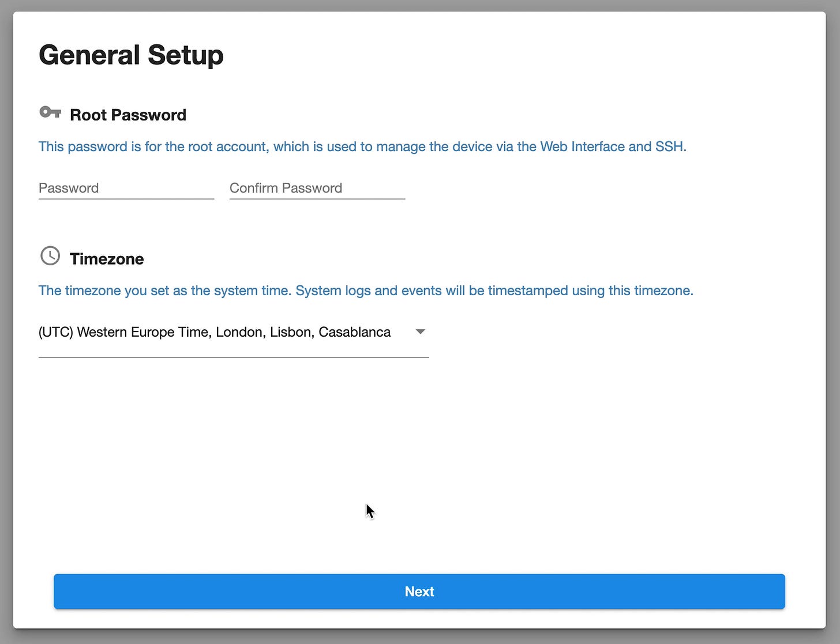840x644 pixels.
Task: Click the Root Password section title
Action: tap(127, 115)
